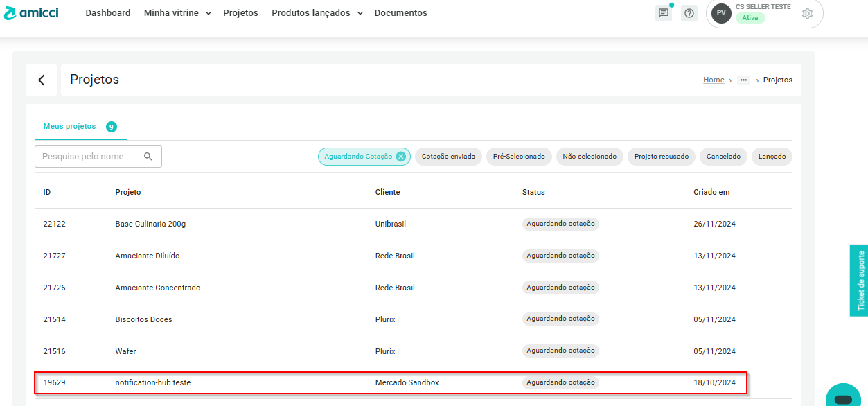Focus the Pesquise pelo nome field

pos(90,157)
